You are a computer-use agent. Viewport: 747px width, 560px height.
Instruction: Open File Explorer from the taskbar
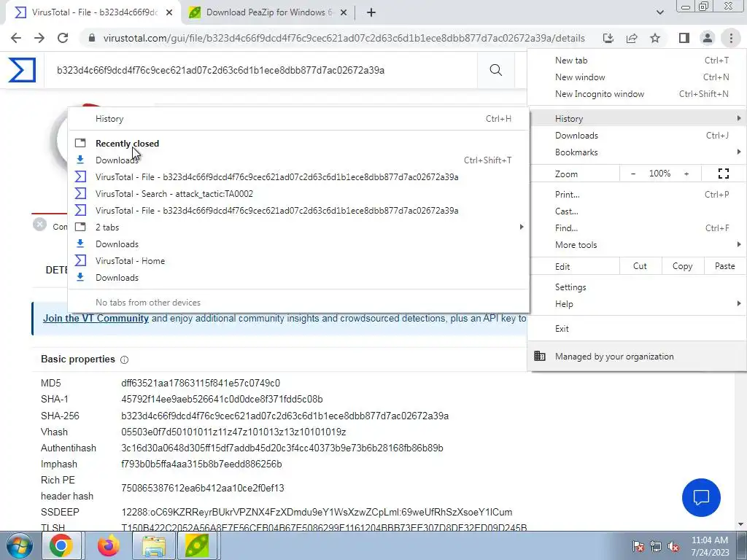coord(154,545)
